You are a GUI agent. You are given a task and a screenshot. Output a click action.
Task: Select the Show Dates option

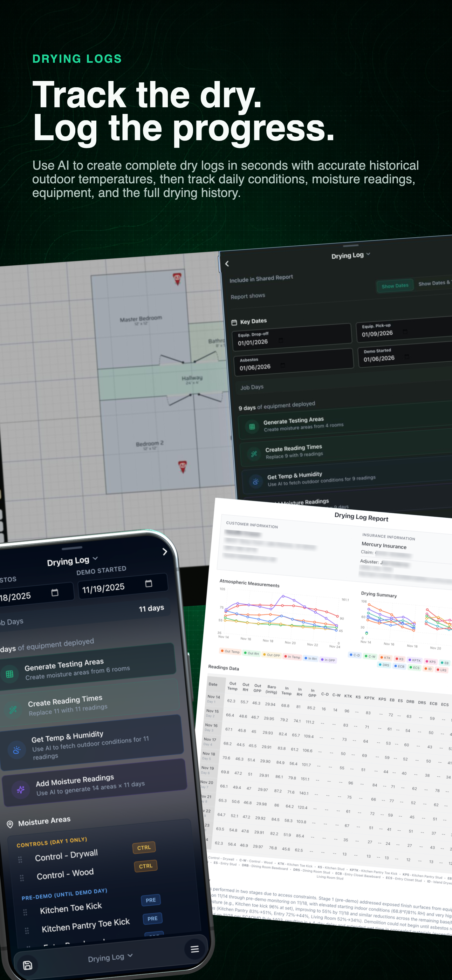click(395, 286)
